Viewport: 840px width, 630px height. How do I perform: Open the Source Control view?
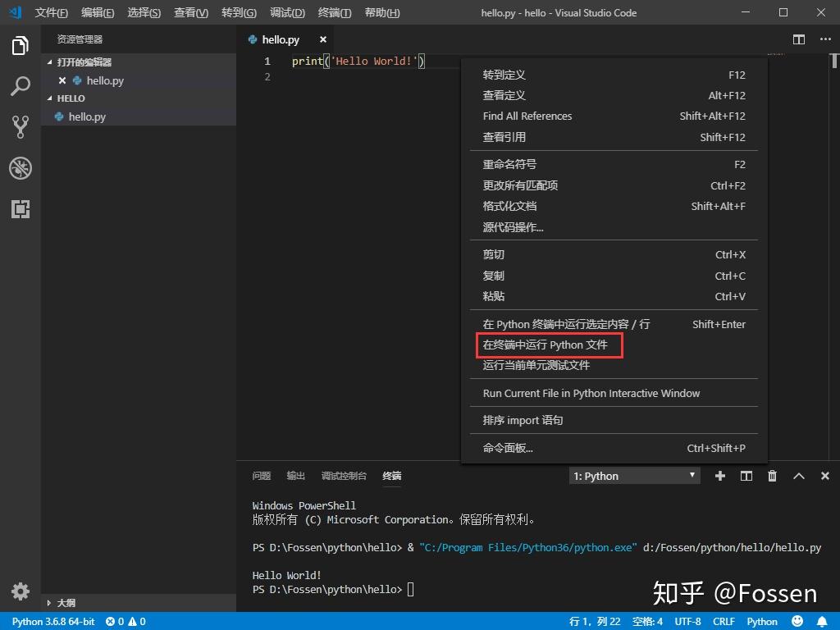coord(21,127)
